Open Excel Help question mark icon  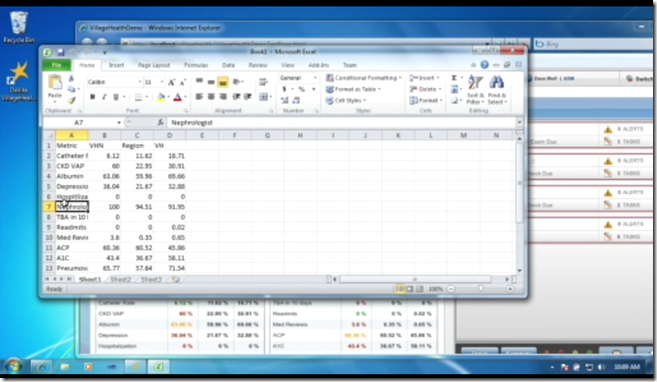coord(484,65)
